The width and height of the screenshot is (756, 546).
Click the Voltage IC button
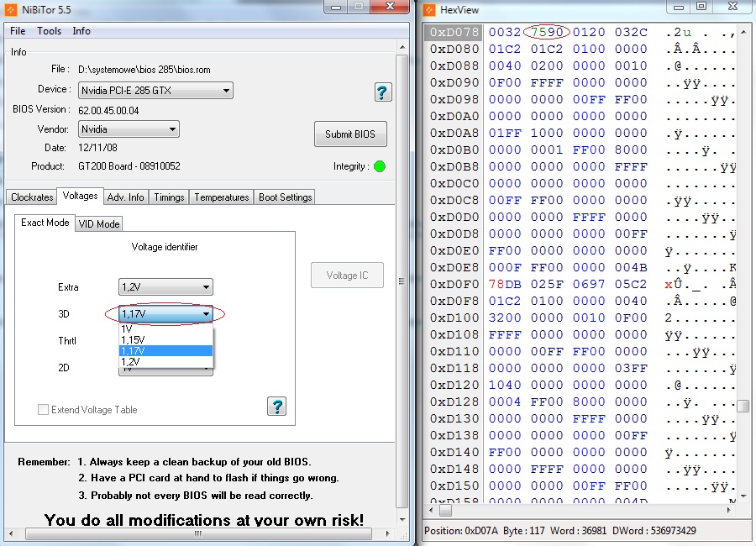point(347,275)
